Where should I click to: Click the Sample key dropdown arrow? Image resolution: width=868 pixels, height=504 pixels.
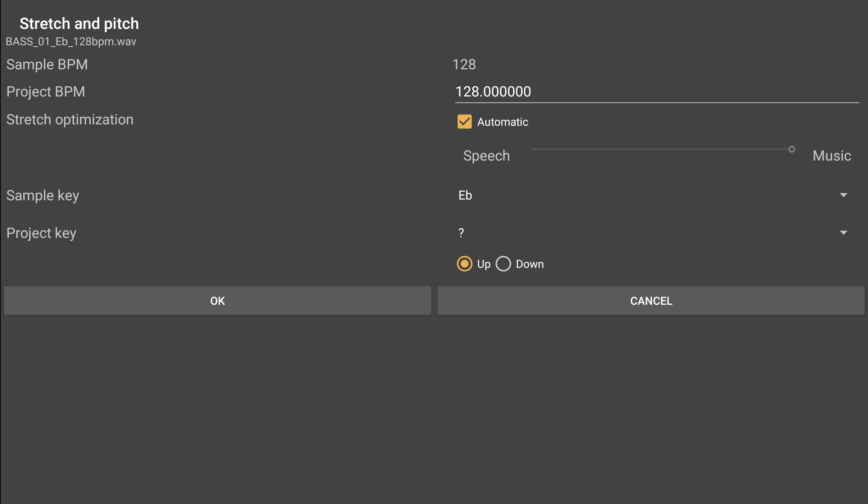(x=843, y=195)
